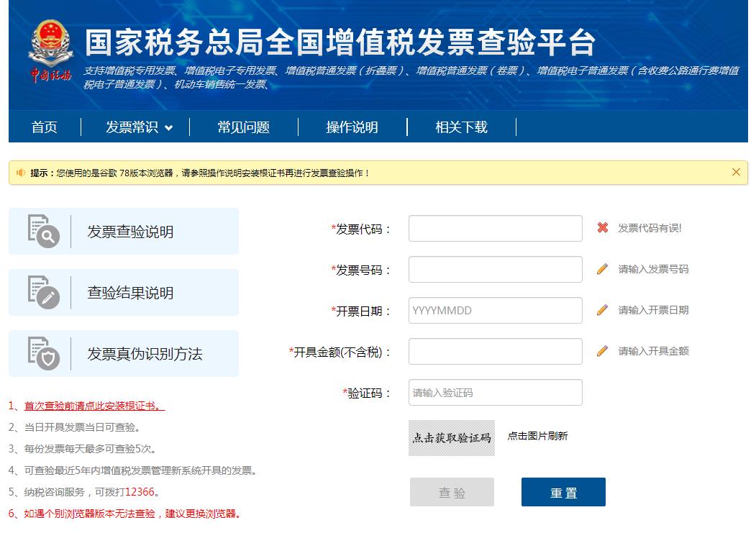Focus the 开票日期 YYYYMMDD input field

495,311
